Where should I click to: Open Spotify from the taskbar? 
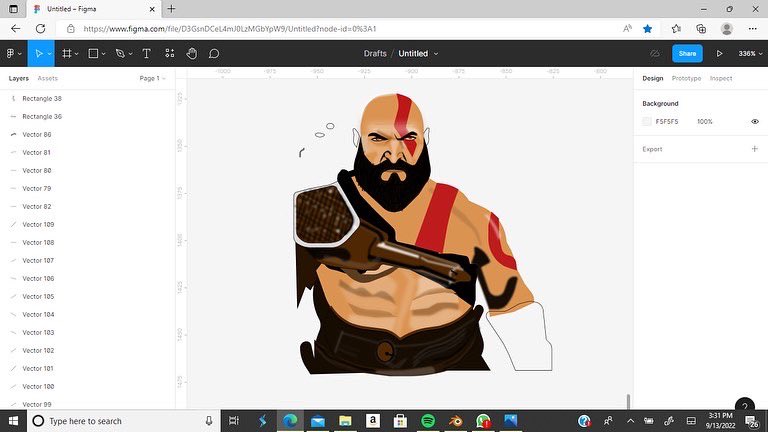(428, 421)
